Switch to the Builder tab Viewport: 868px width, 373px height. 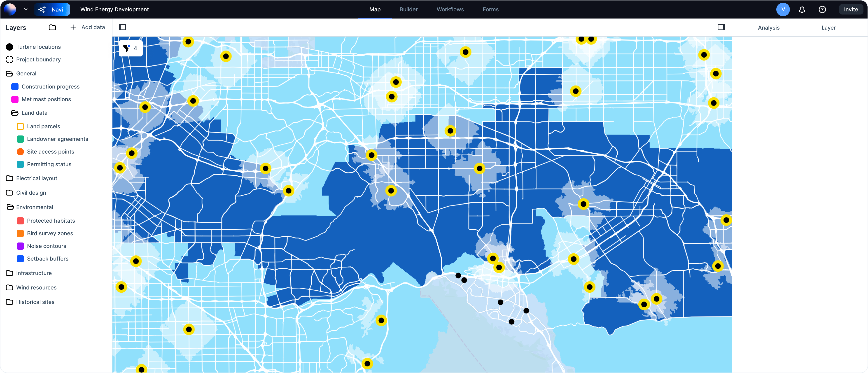[408, 9]
